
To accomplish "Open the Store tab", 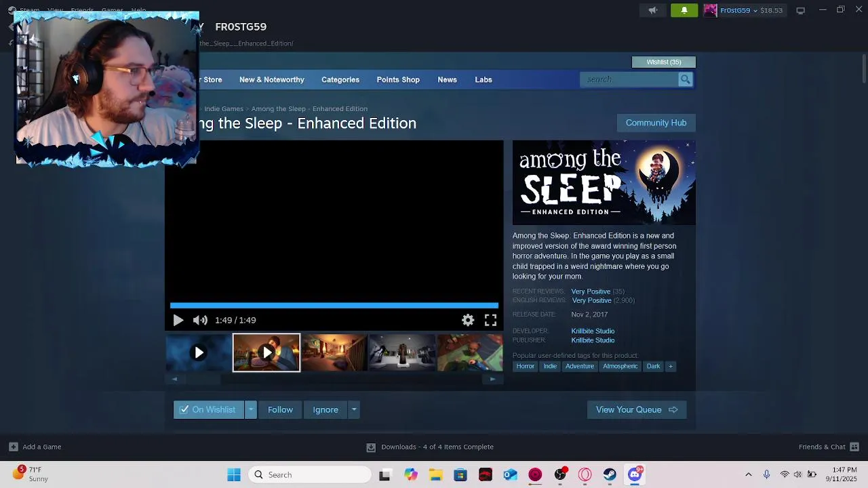I will pyautogui.click(x=212, y=79).
